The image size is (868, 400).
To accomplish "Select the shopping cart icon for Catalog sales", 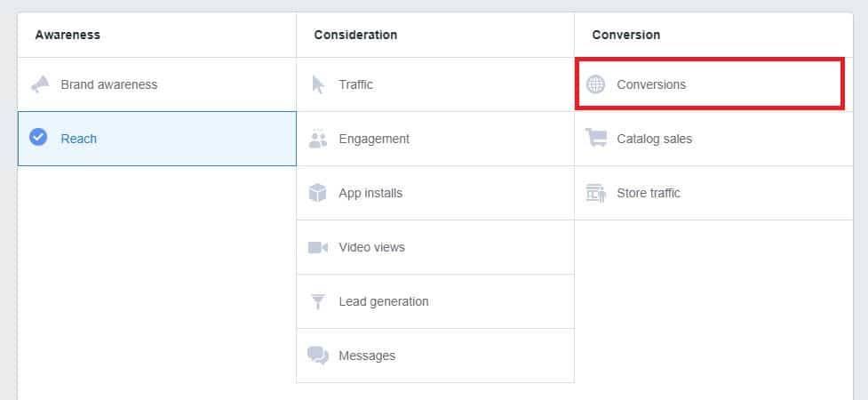I will coord(596,139).
